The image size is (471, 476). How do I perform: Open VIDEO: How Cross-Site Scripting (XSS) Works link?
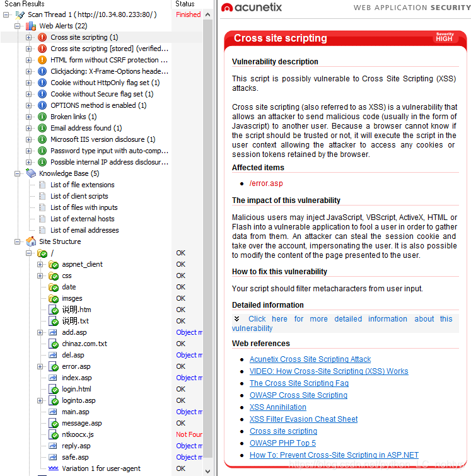[329, 371]
